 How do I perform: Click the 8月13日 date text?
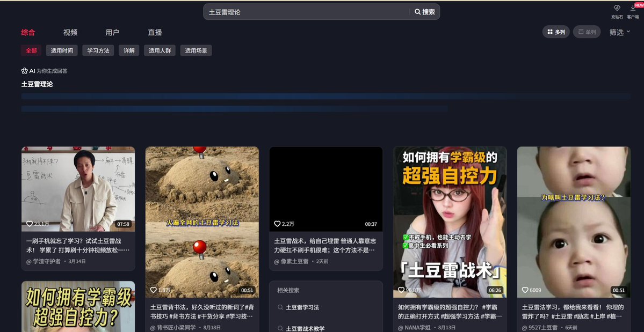tap(447, 328)
